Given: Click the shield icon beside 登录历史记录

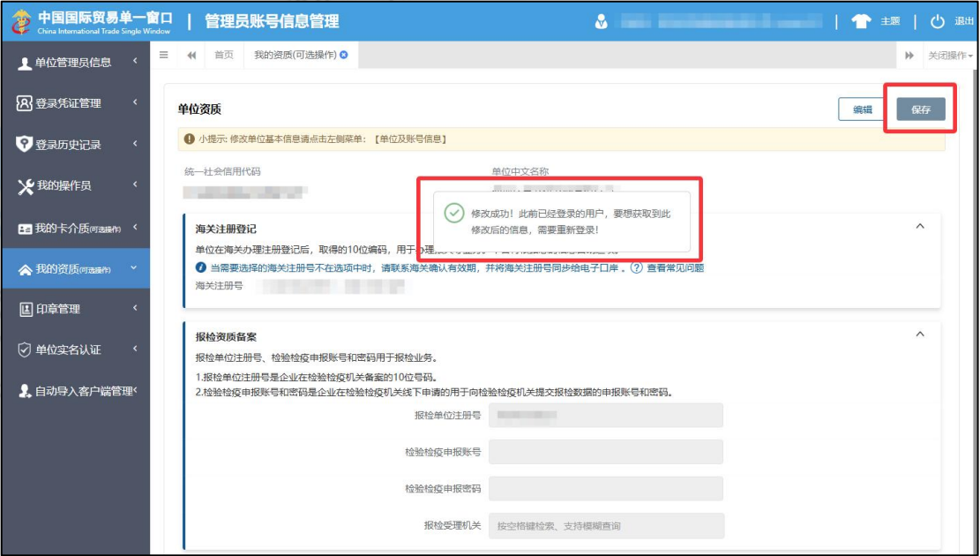Looking at the screenshot, I should click(x=24, y=145).
